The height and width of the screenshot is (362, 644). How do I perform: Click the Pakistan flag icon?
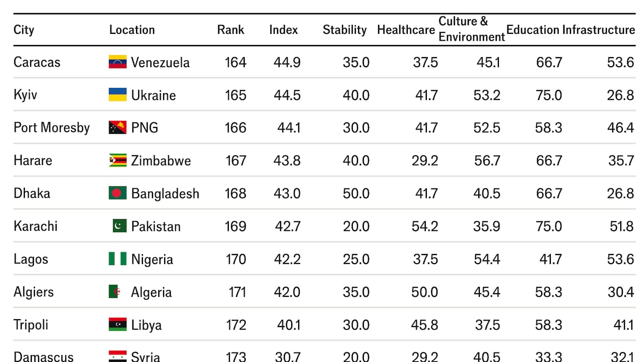(119, 226)
